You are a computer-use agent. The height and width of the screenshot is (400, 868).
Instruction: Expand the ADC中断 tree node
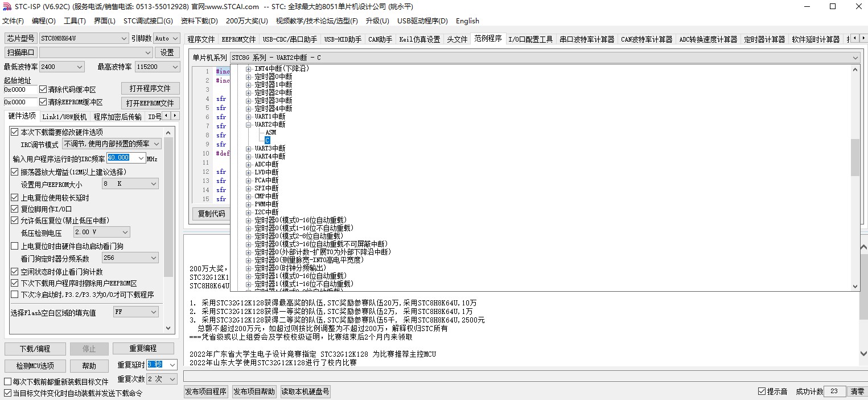tap(248, 164)
